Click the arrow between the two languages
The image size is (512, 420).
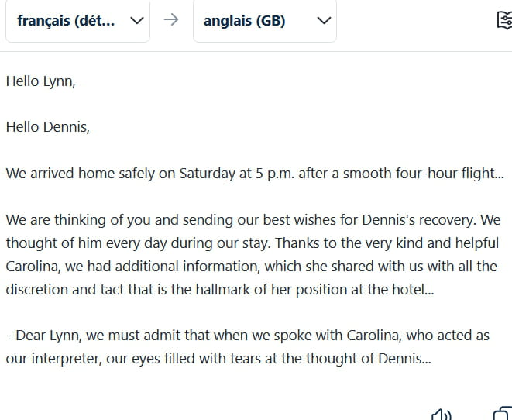tap(171, 21)
